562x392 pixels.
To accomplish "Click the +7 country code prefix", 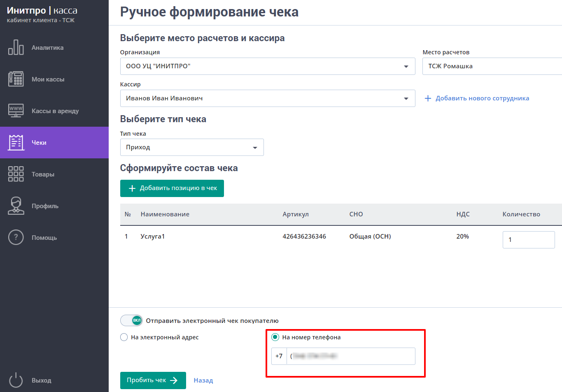I will 279,356.
